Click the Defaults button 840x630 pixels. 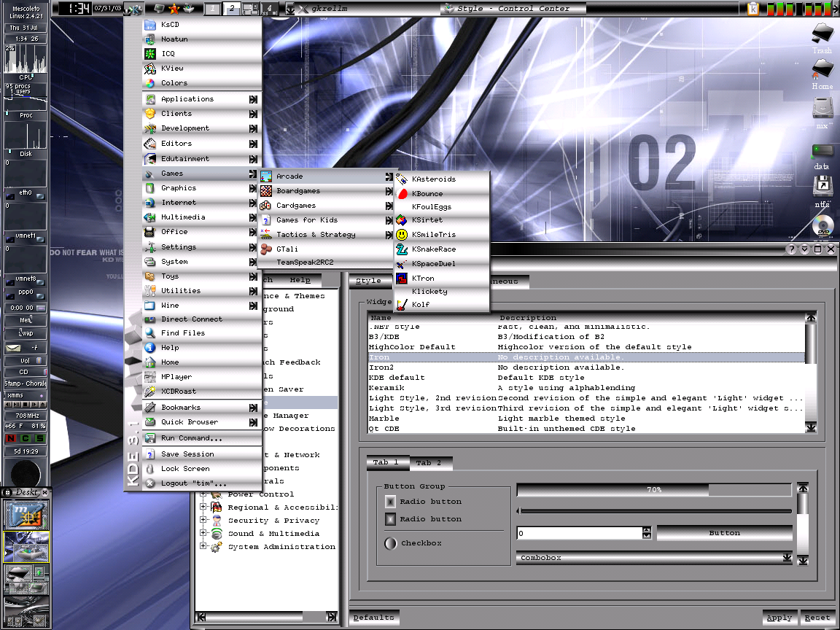pos(374,618)
